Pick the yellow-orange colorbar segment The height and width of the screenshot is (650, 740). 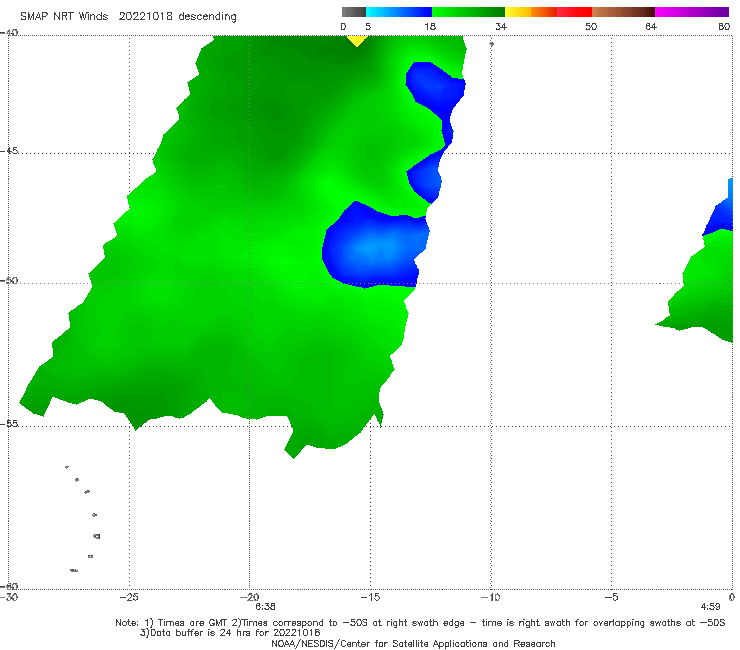click(x=530, y=12)
